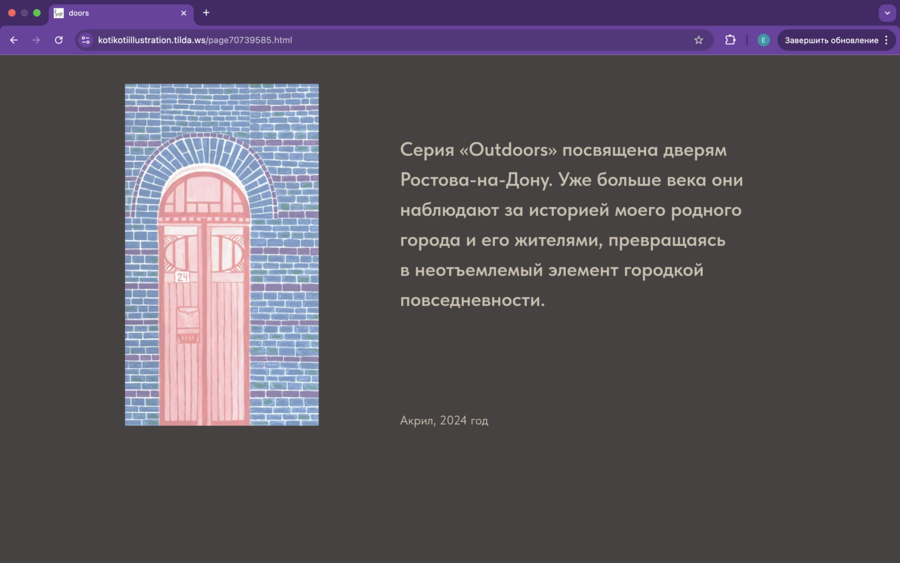Maximize the window using green button
This screenshot has height=563, width=900.
click(x=37, y=13)
